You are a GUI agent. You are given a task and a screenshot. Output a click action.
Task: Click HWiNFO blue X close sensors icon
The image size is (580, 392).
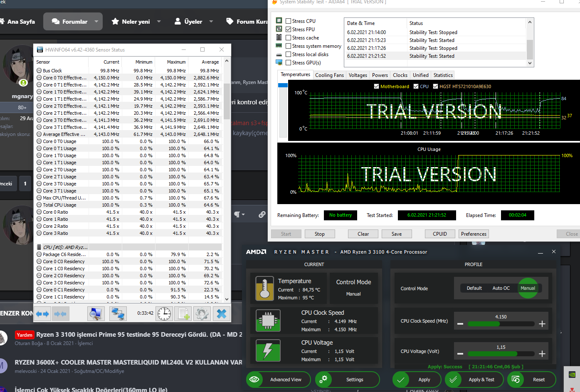coord(222,313)
